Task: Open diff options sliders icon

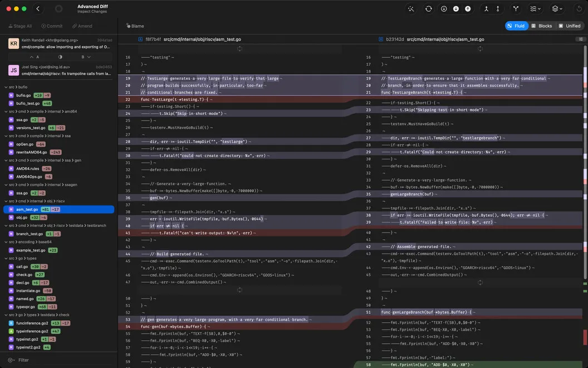Action: [581, 39]
